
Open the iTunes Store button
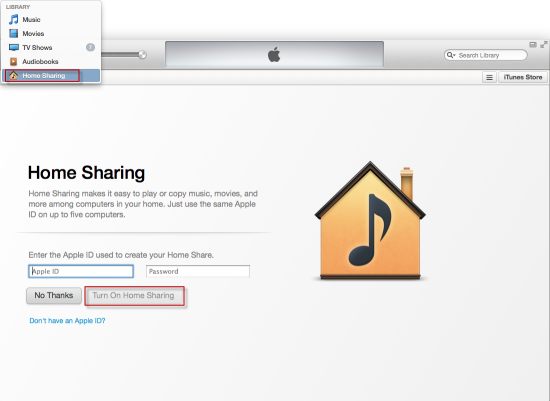(x=523, y=77)
